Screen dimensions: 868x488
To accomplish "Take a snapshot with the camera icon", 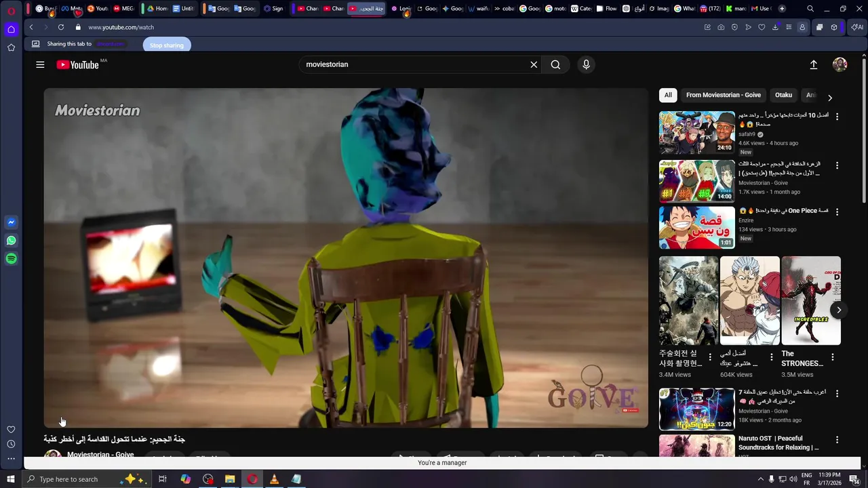I will click(721, 27).
